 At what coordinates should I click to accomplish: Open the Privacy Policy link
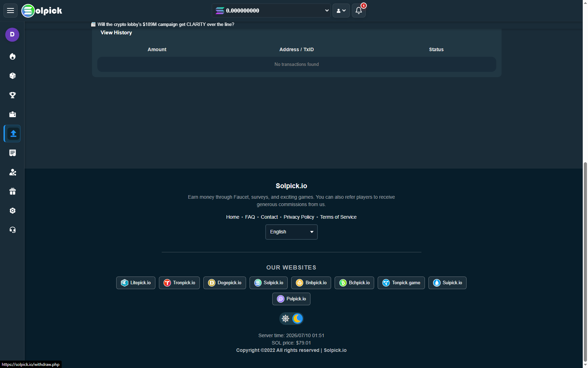pos(299,217)
